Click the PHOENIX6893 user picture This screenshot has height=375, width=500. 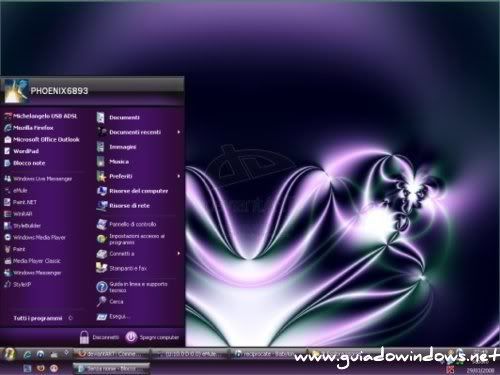pos(16,90)
